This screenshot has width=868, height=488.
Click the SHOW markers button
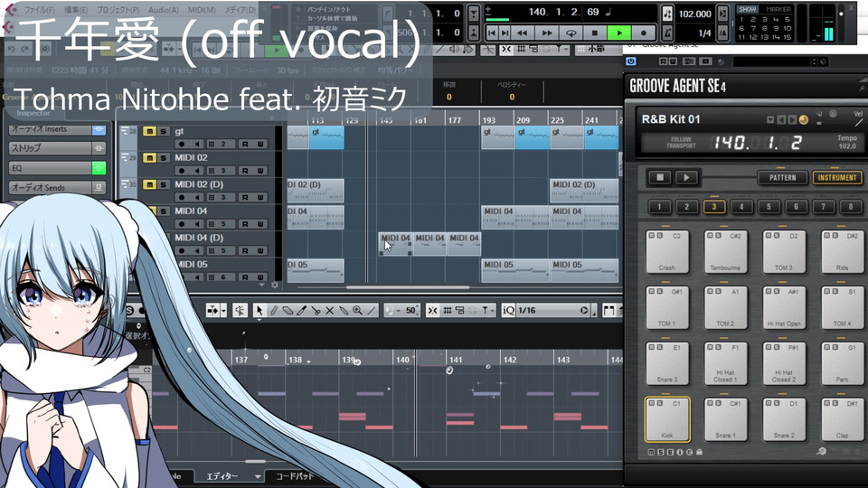[748, 9]
